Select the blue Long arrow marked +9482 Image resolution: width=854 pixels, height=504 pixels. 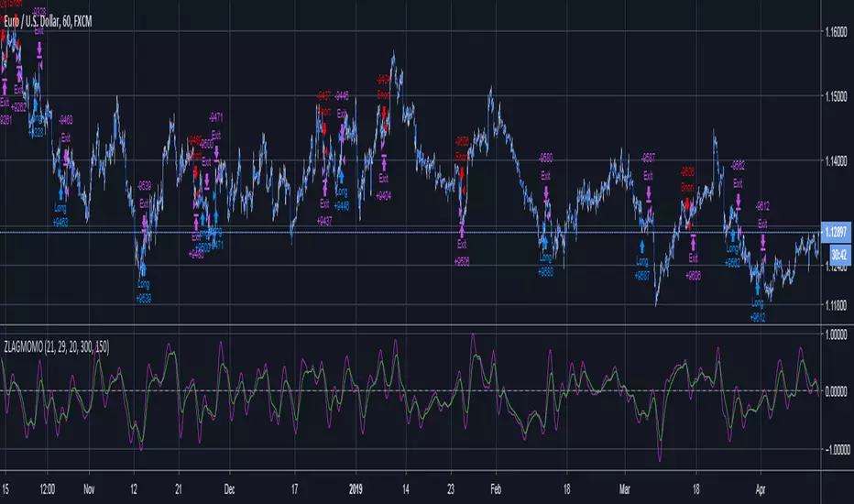click(x=60, y=194)
